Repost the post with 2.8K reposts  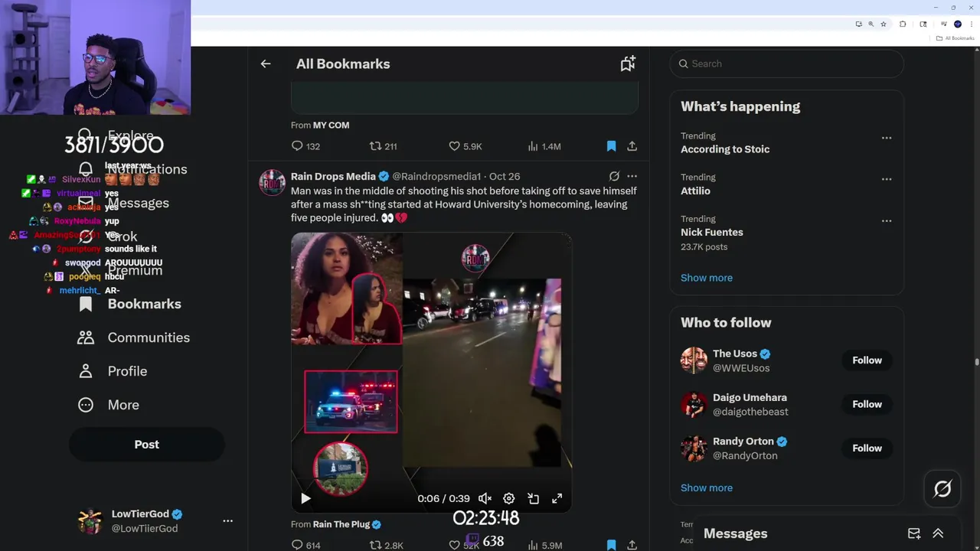point(386,545)
